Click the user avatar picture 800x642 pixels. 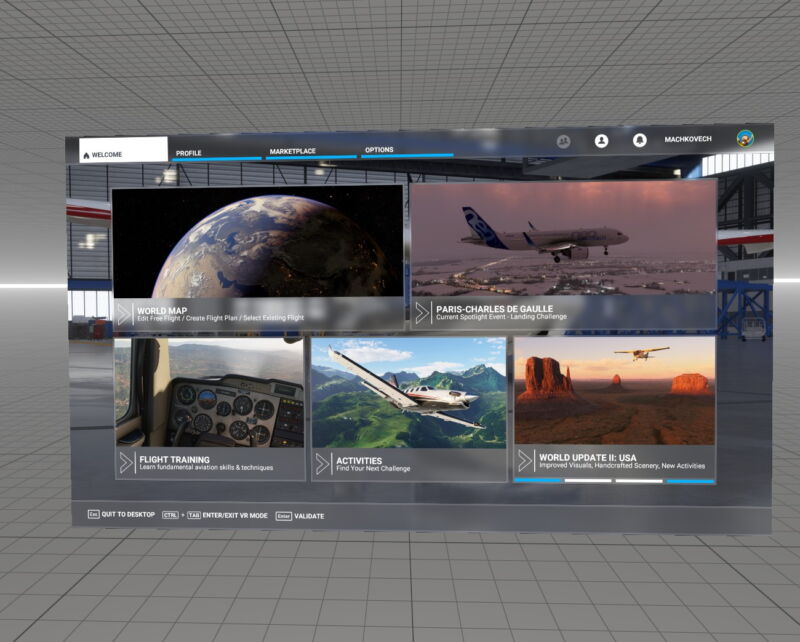pyautogui.click(x=742, y=140)
